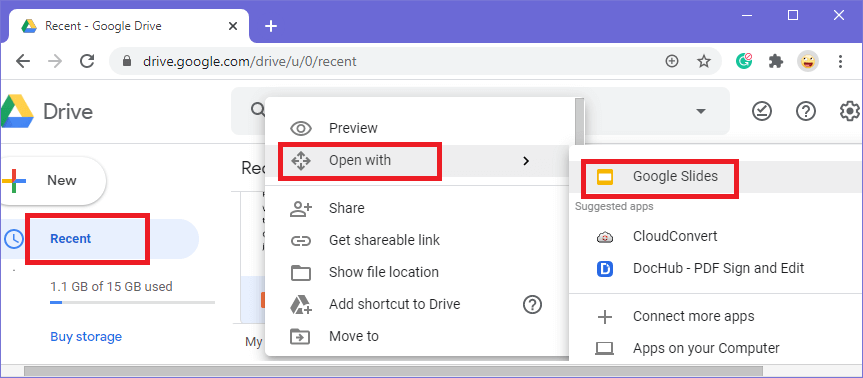
Task: Open file with CloudConvert
Action: coord(715,237)
